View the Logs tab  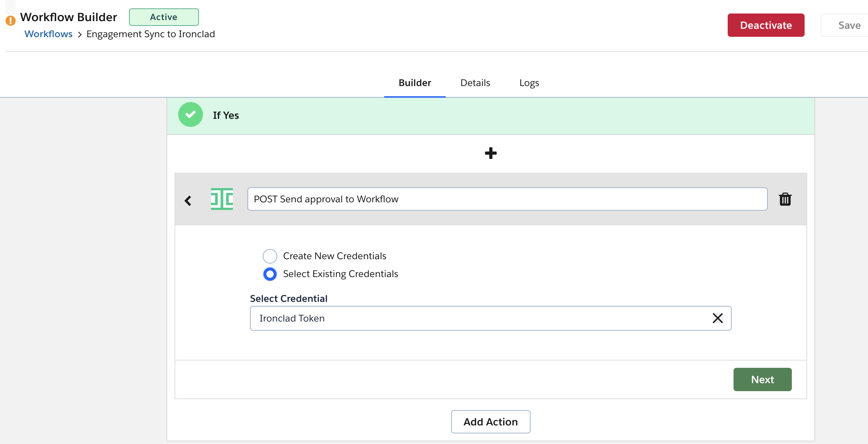click(x=529, y=83)
